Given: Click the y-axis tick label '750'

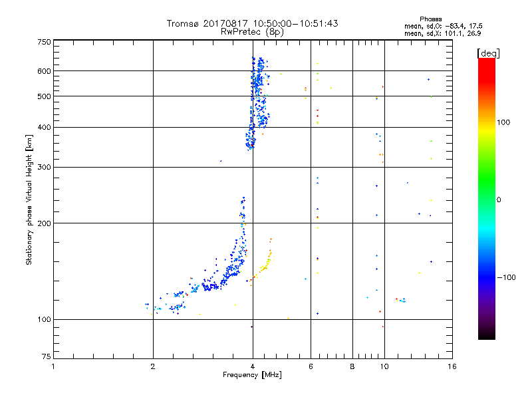Looking at the screenshot, I should (x=45, y=42).
